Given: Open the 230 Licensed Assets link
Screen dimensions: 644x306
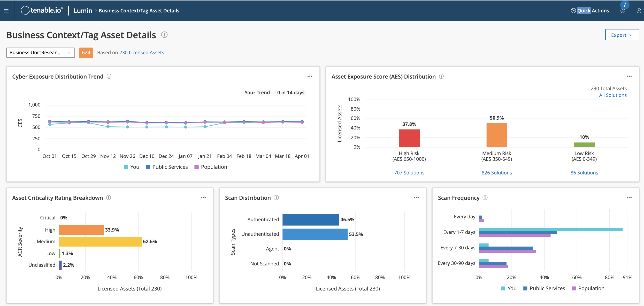Looking at the screenshot, I should pyautogui.click(x=142, y=52).
